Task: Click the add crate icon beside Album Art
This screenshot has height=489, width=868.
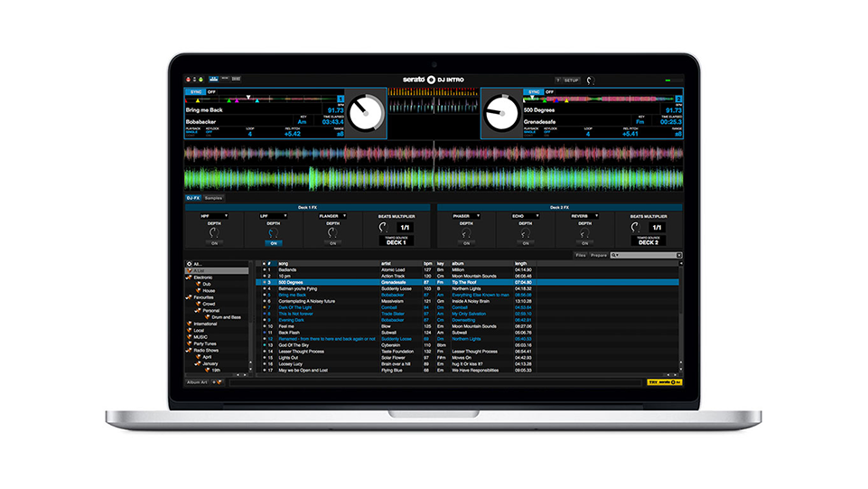Action: [x=217, y=382]
